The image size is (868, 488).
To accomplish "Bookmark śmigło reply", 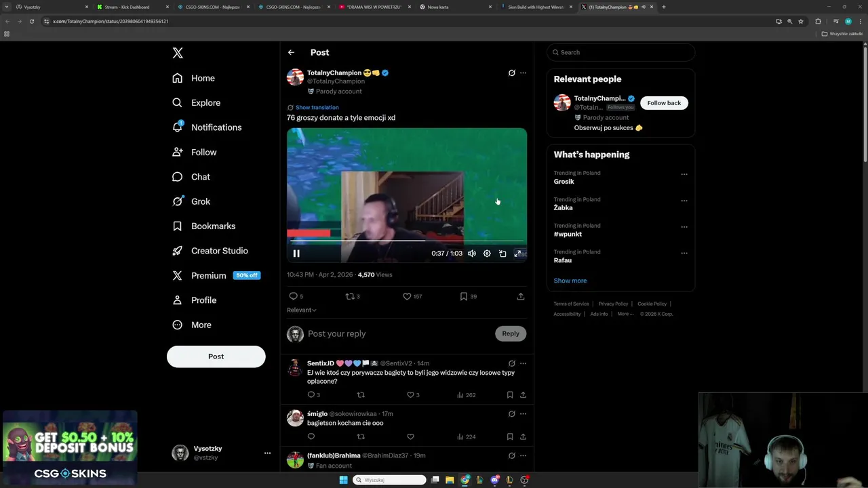I will tap(510, 436).
